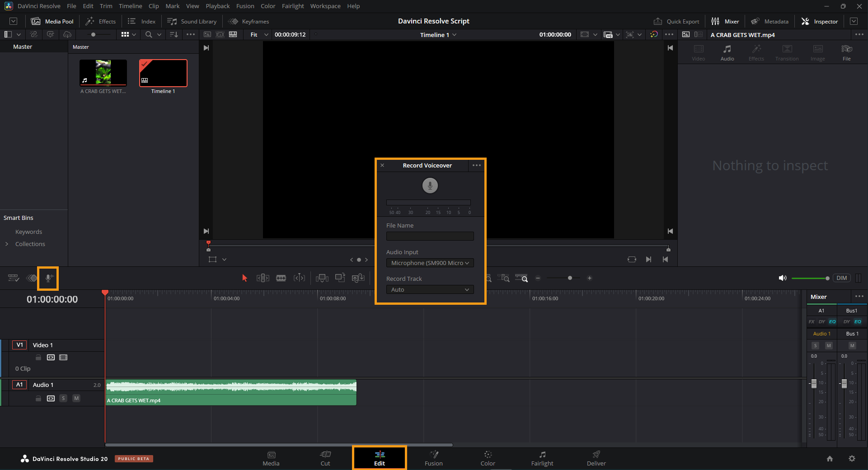Open Project Settings gear icon

[852, 459]
